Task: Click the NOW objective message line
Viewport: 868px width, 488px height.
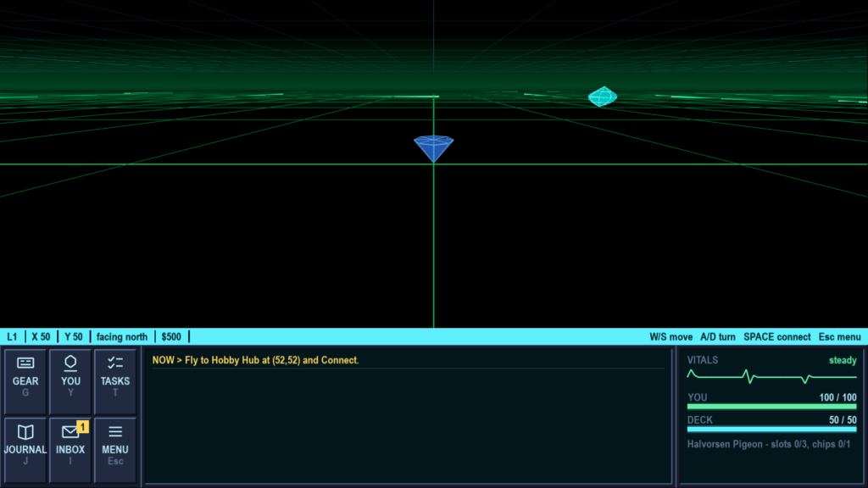Action: 255,360
